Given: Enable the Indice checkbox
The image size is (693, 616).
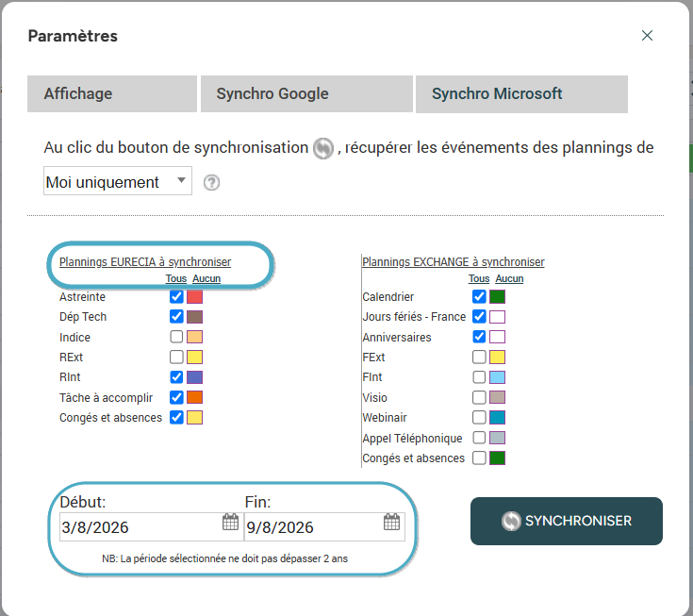Looking at the screenshot, I should [176, 337].
